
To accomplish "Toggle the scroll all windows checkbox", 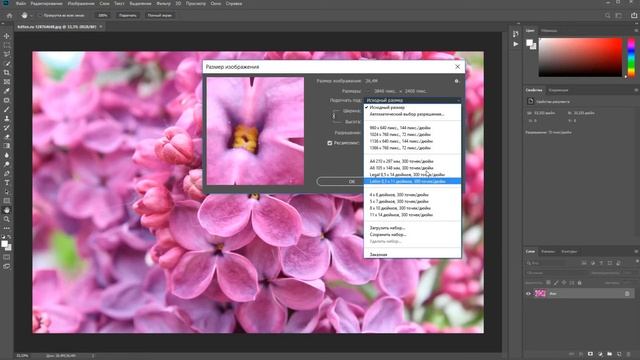I will (x=40, y=16).
